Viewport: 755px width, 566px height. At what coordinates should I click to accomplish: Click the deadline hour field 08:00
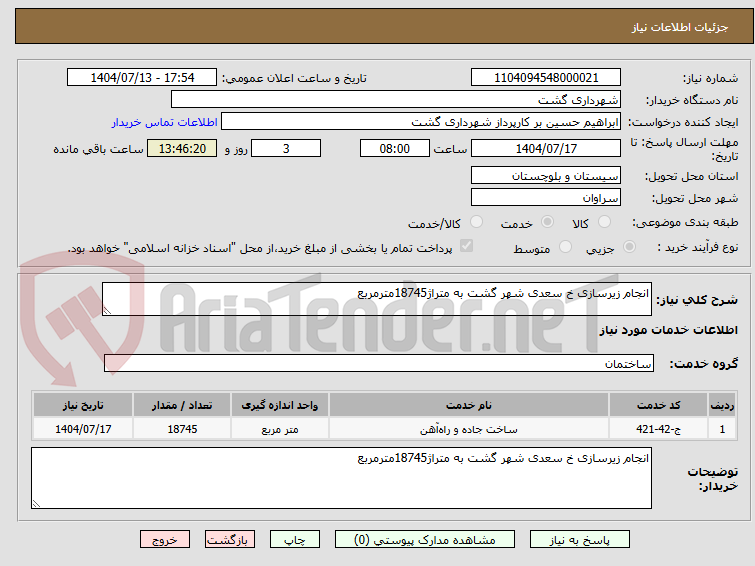395,148
